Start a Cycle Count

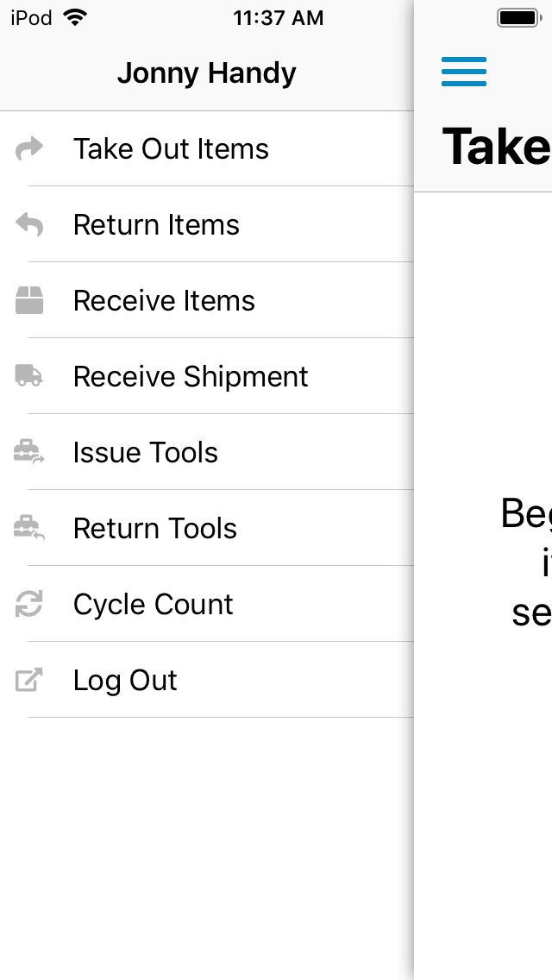point(154,605)
